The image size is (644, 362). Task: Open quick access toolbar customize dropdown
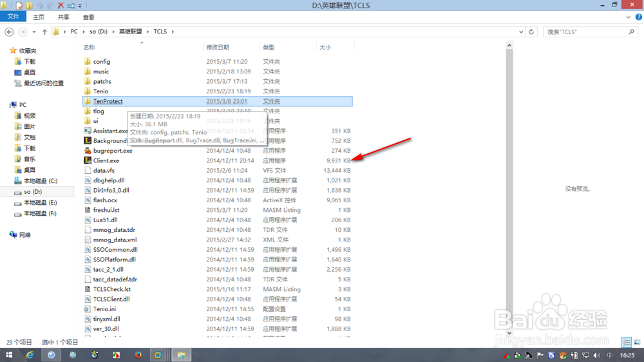[80, 6]
